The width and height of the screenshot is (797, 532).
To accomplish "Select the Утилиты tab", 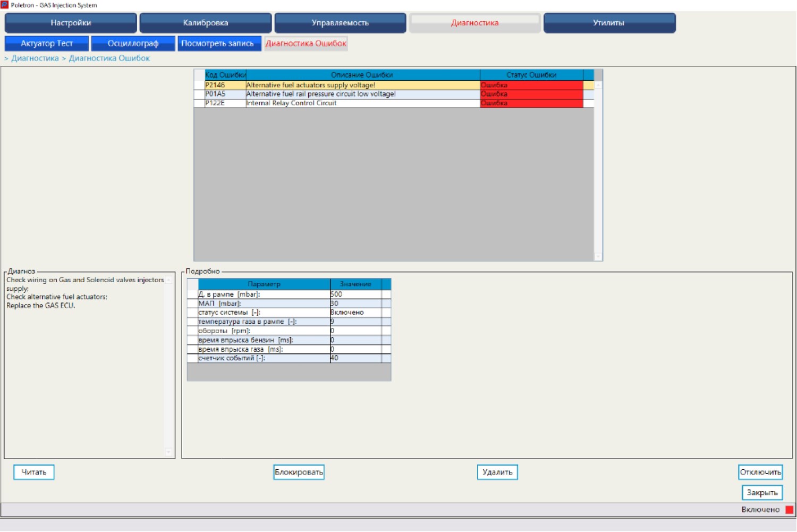I will [609, 23].
